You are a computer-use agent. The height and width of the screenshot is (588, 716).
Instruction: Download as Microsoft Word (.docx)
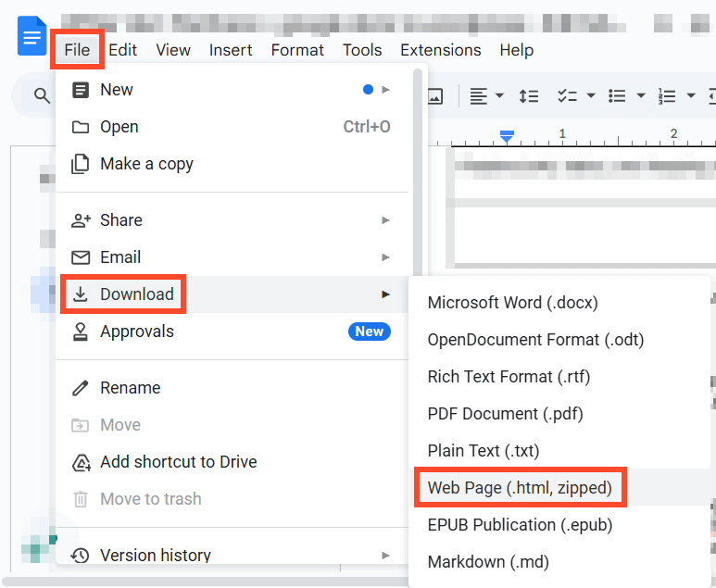point(559,302)
